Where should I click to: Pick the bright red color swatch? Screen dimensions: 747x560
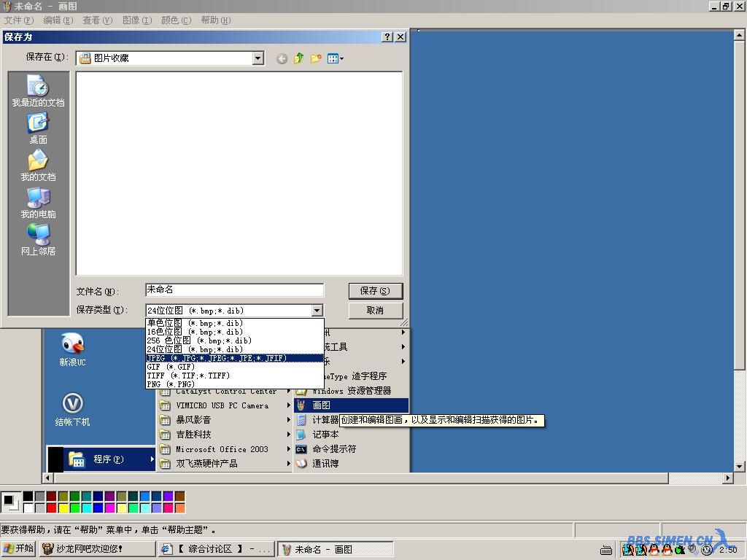click(x=52, y=508)
